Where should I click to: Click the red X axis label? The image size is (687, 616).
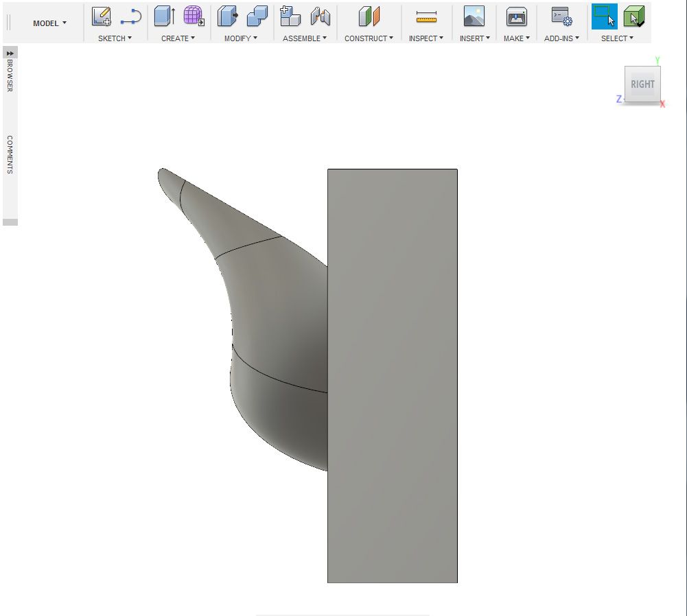pos(662,104)
